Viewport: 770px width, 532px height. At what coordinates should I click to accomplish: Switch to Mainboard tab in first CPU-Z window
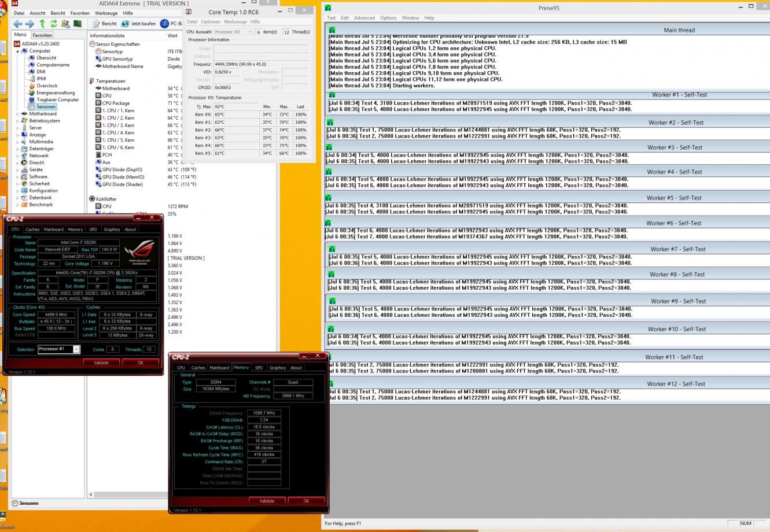[x=54, y=230]
